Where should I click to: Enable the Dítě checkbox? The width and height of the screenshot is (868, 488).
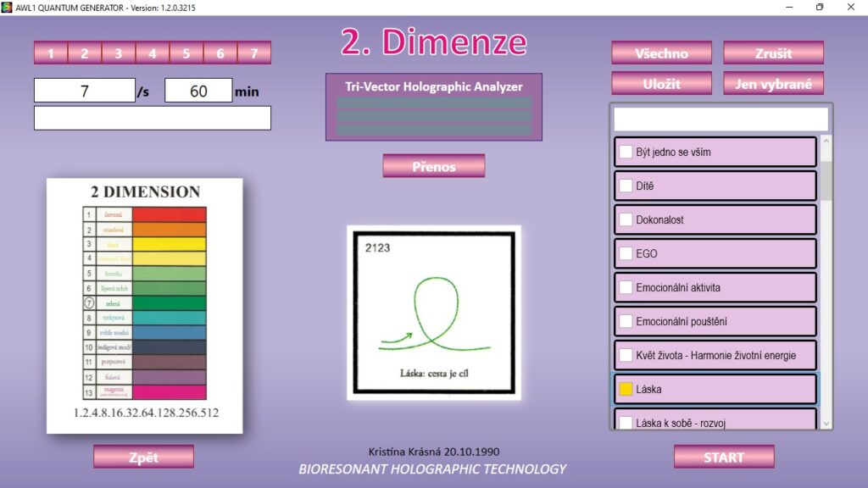626,186
